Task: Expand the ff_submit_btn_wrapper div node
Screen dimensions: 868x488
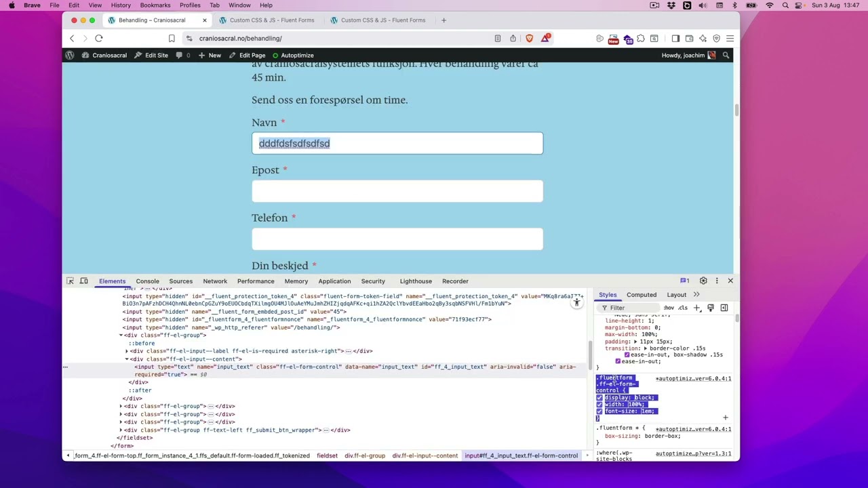Action: tap(121, 430)
